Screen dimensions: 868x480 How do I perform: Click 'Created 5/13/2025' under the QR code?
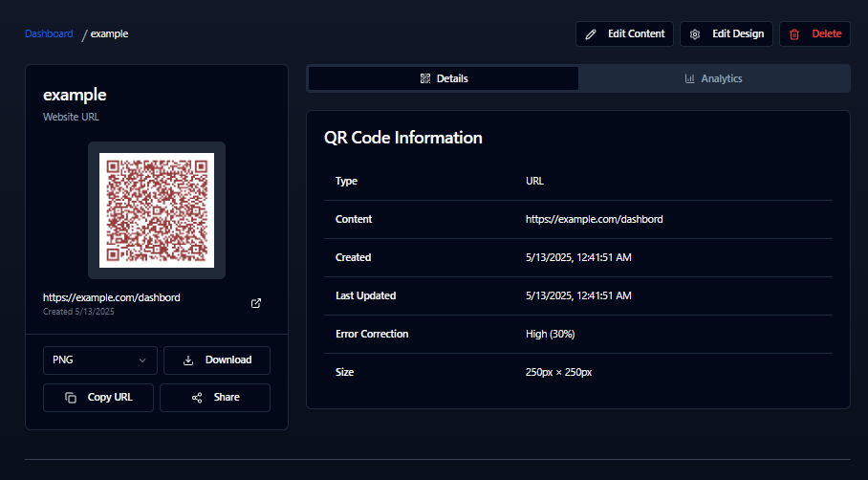[78, 312]
